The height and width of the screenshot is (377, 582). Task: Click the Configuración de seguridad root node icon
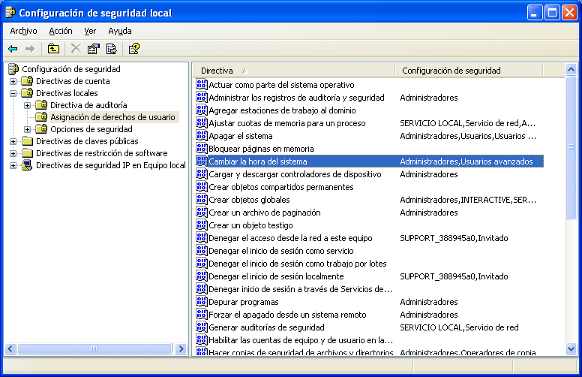[13, 69]
